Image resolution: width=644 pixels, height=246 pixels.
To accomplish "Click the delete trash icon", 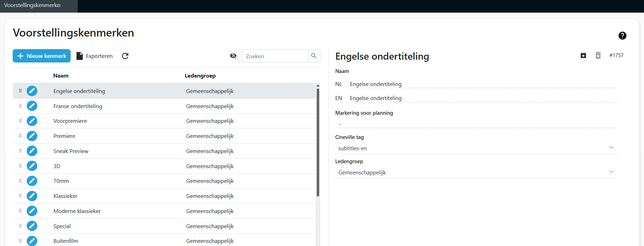I will tap(598, 55).
